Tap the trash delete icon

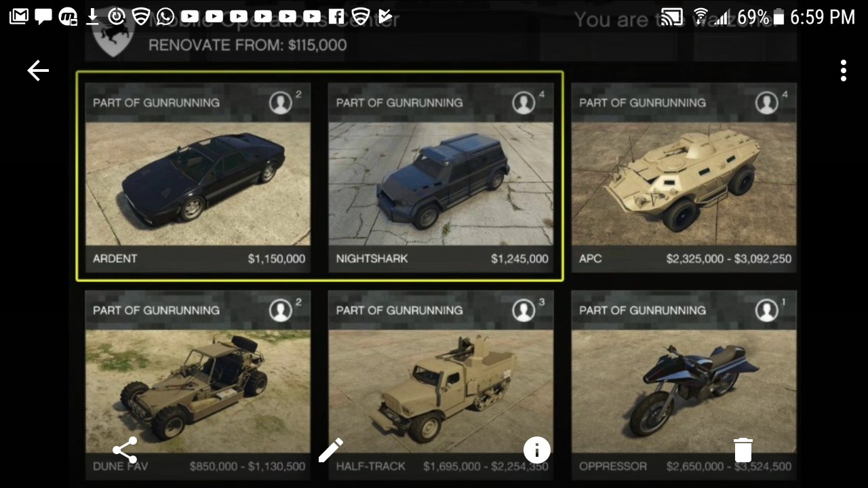(x=743, y=449)
